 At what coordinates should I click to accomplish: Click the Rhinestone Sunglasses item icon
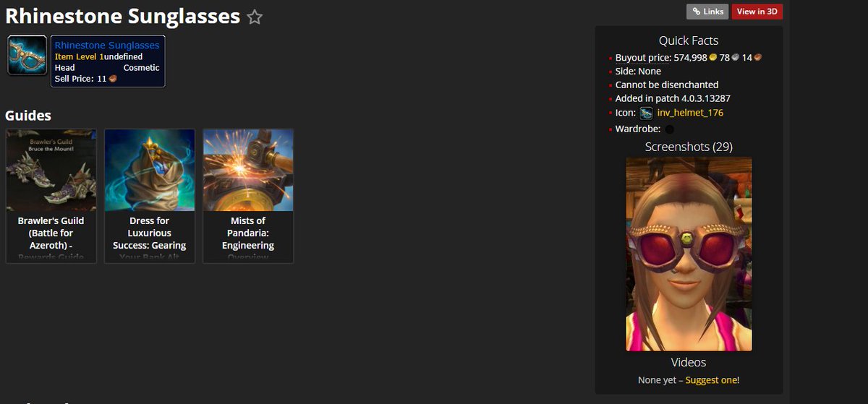pyautogui.click(x=27, y=56)
